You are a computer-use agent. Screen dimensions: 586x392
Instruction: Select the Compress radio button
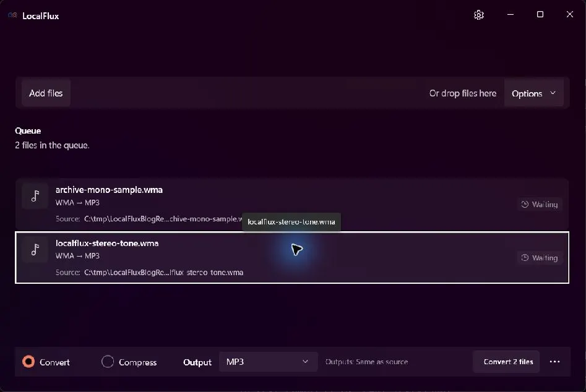(x=108, y=361)
